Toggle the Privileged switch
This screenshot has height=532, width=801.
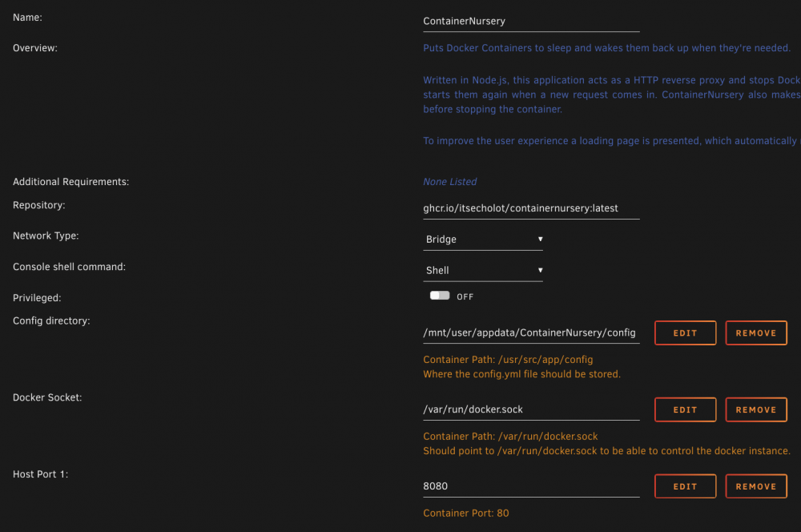439,296
